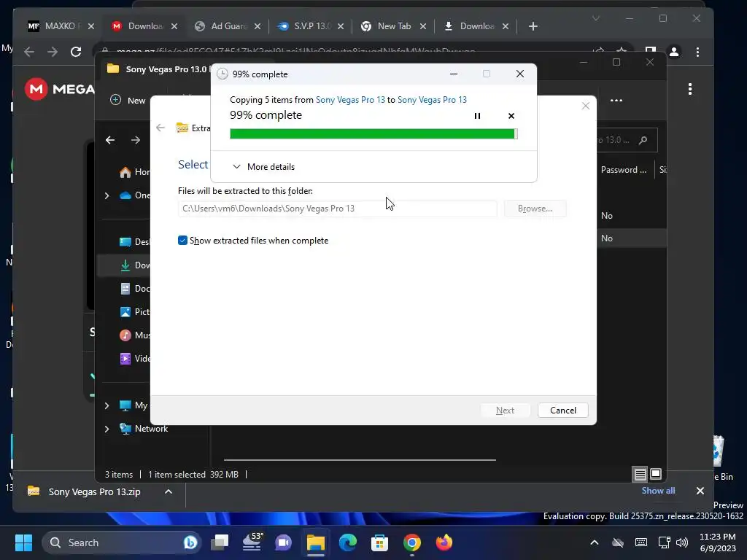Open Task View from taskbar
This screenshot has width=747, height=560.
pyautogui.click(x=220, y=542)
